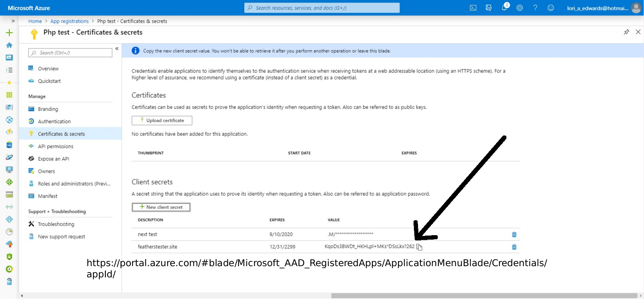Open portal settings gear

point(519,8)
